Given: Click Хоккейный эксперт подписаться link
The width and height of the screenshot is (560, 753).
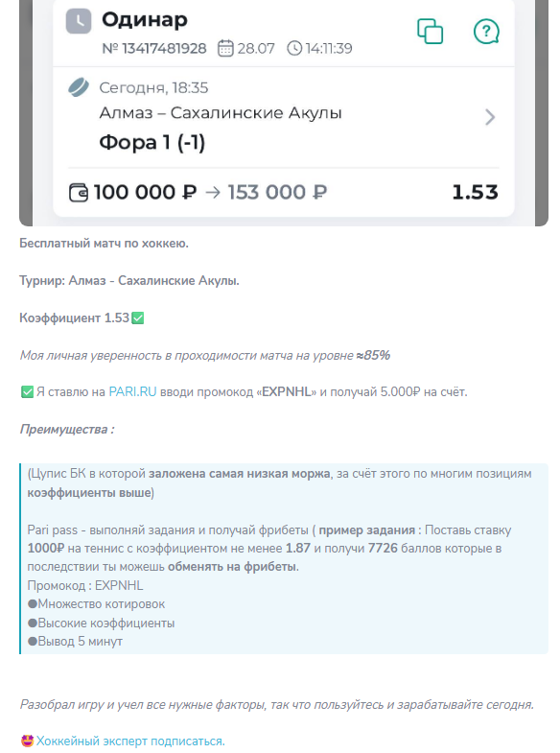Looking at the screenshot, I should click(x=130, y=741).
